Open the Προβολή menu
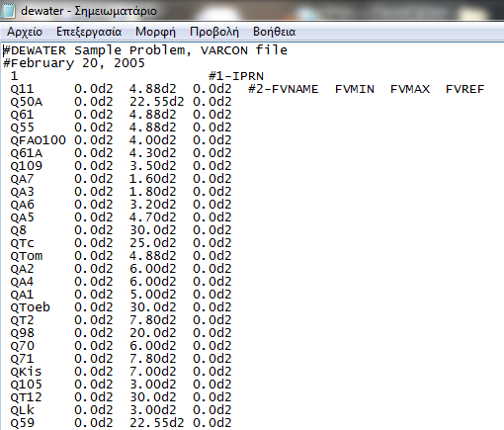504x430 pixels. [214, 32]
